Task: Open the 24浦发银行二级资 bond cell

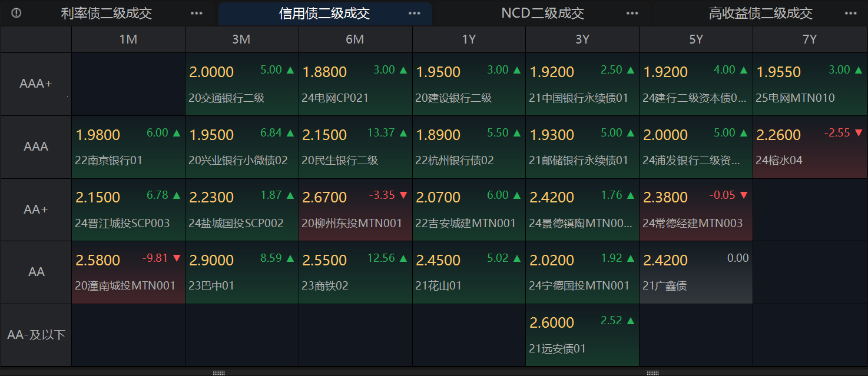Action: pos(696,147)
